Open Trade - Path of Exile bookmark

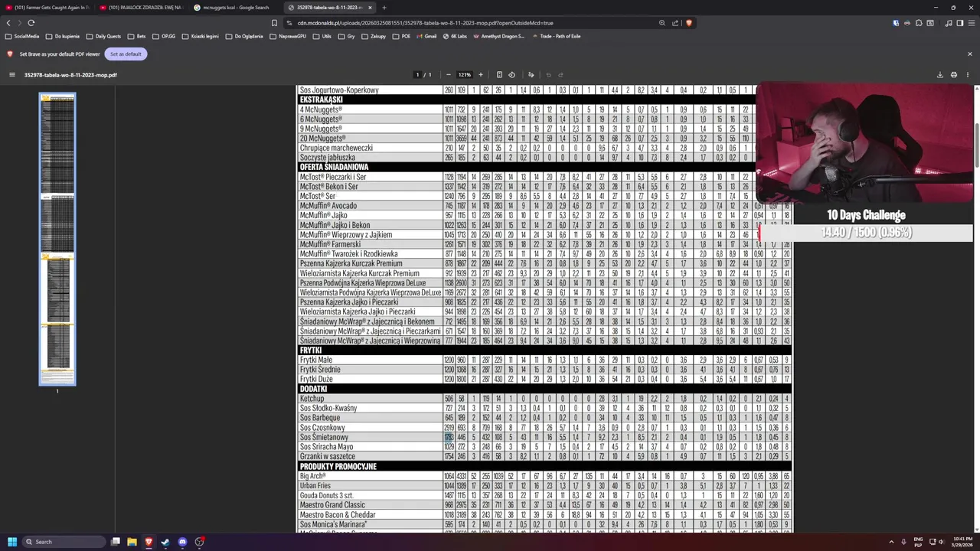(556, 36)
